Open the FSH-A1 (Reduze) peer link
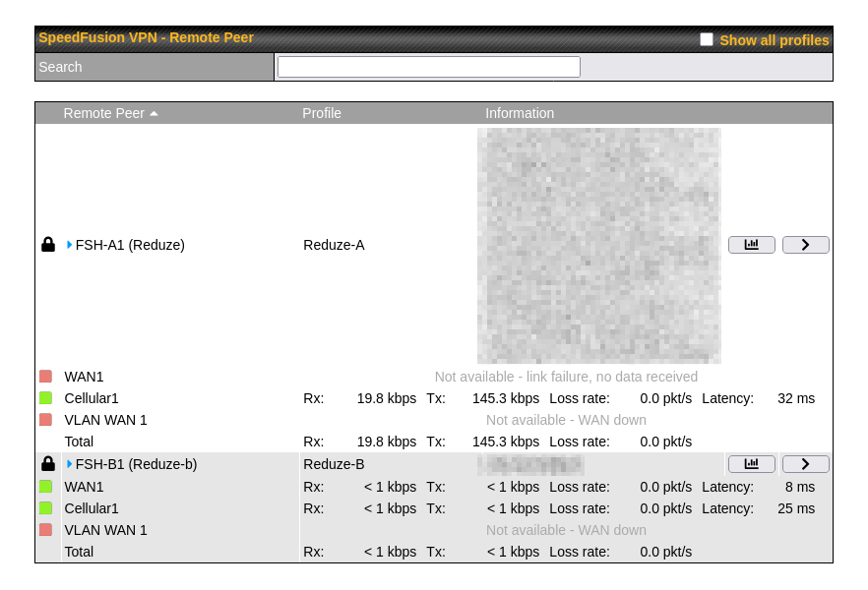 click(x=130, y=245)
